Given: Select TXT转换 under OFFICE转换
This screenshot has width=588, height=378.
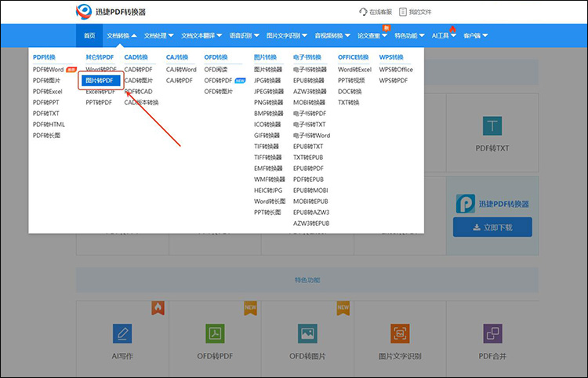Looking at the screenshot, I should 348,103.
